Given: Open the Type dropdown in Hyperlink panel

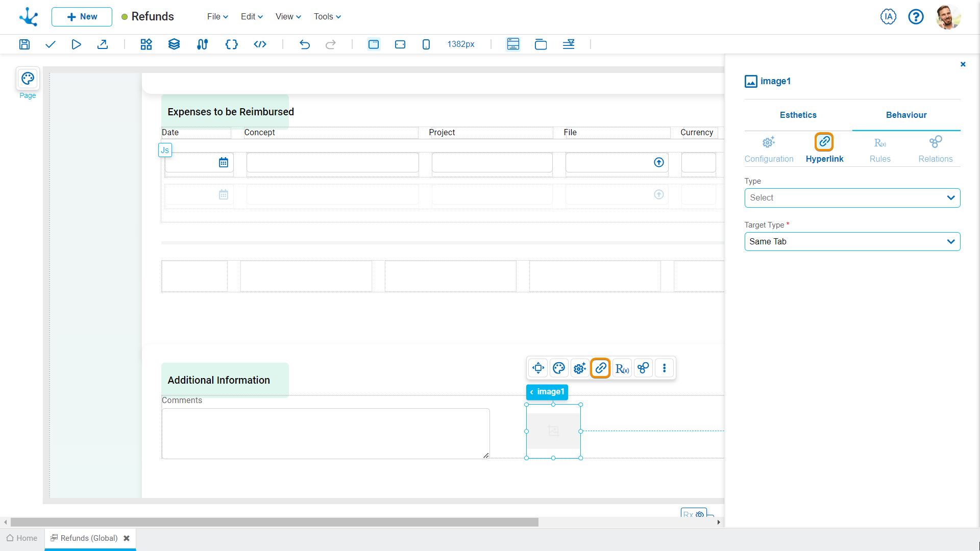Looking at the screenshot, I should (x=851, y=198).
